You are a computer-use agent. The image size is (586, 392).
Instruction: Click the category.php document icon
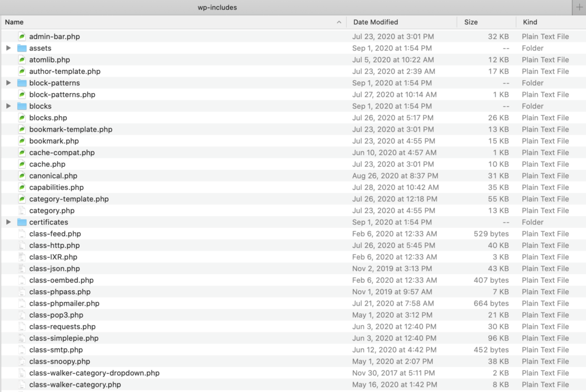pos(22,211)
